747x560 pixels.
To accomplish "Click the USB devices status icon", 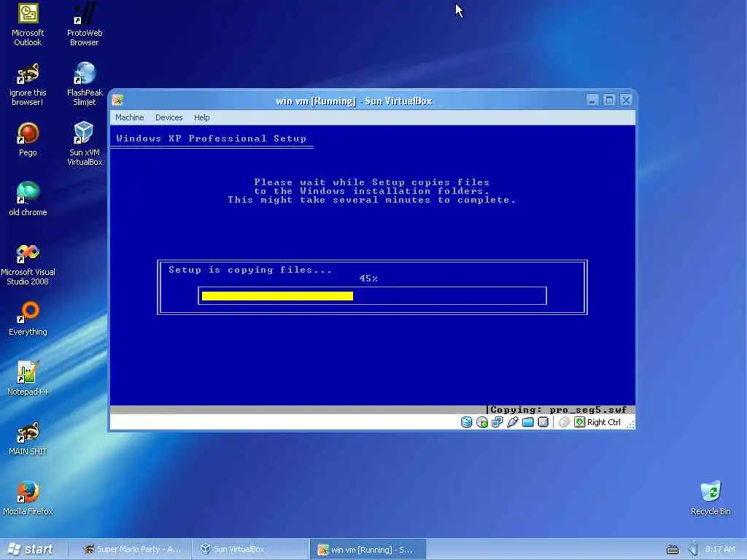I will coord(513,422).
